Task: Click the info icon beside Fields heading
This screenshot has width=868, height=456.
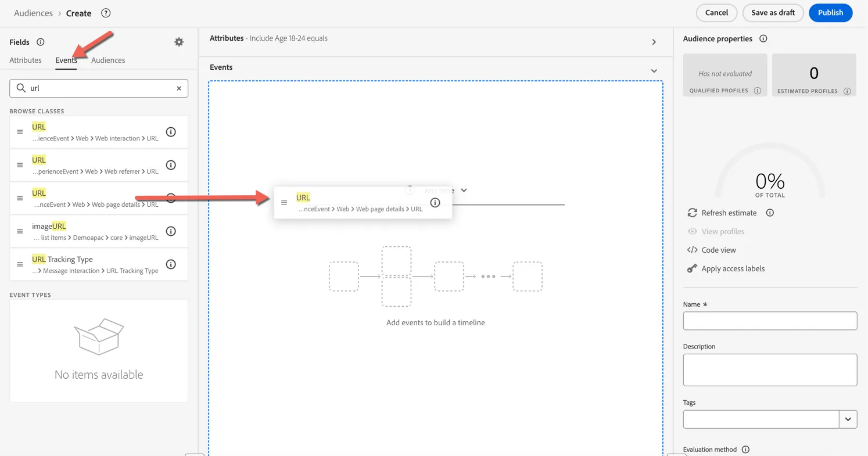Action: click(41, 42)
